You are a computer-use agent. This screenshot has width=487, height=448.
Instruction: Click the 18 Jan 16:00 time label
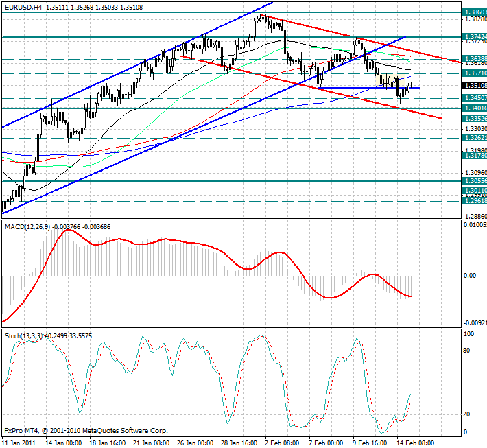108,443
